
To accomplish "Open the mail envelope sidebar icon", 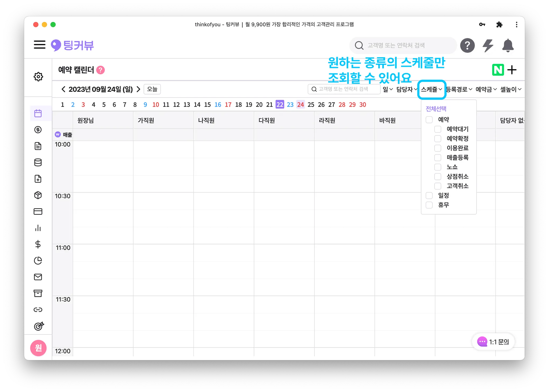I will [38, 277].
